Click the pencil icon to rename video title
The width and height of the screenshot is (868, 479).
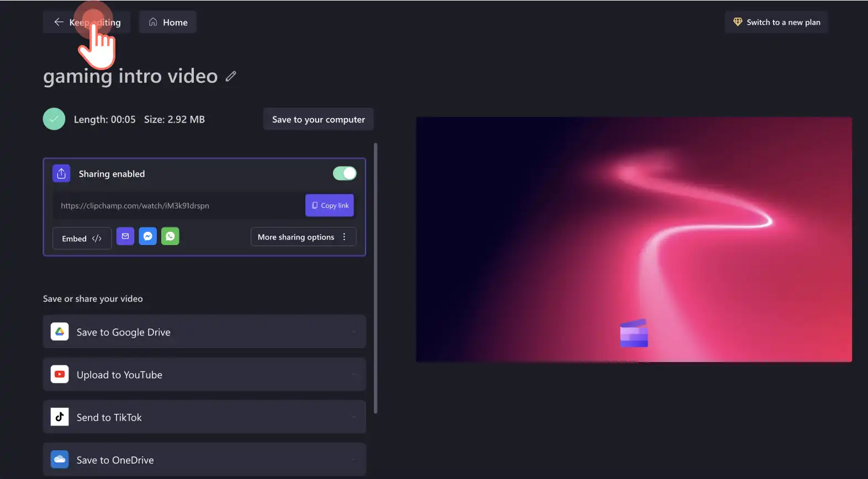(231, 76)
